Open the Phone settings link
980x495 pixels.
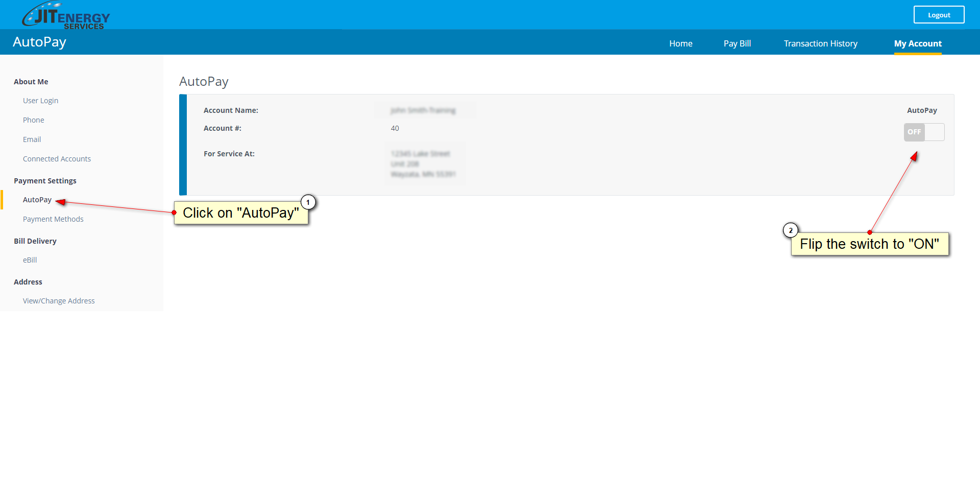[x=33, y=120]
